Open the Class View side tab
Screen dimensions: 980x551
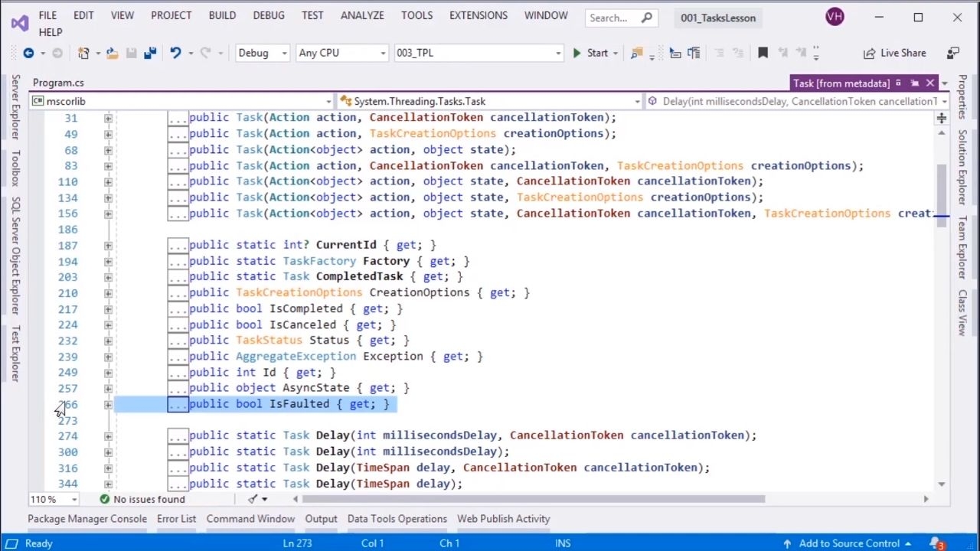(962, 312)
